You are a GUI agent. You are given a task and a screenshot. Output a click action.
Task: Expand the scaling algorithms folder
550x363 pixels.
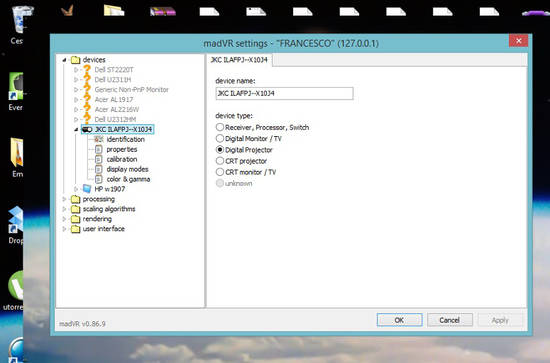pos(65,209)
